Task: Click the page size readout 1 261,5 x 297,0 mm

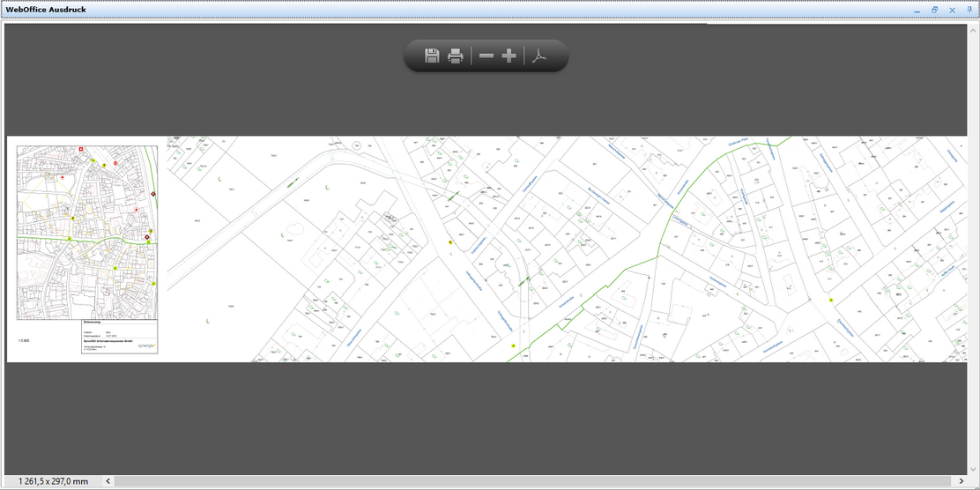Action: [x=53, y=481]
